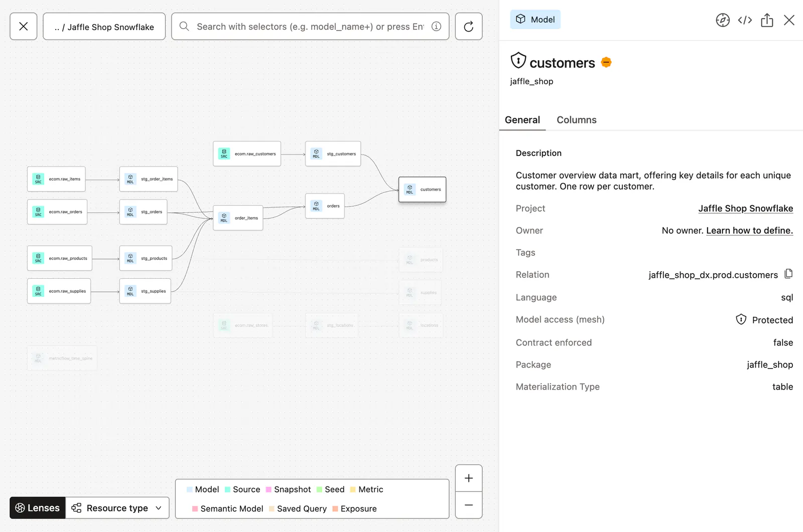The width and height of the screenshot is (803, 532).
Task: Focus the selector search field
Action: pyautogui.click(x=310, y=27)
